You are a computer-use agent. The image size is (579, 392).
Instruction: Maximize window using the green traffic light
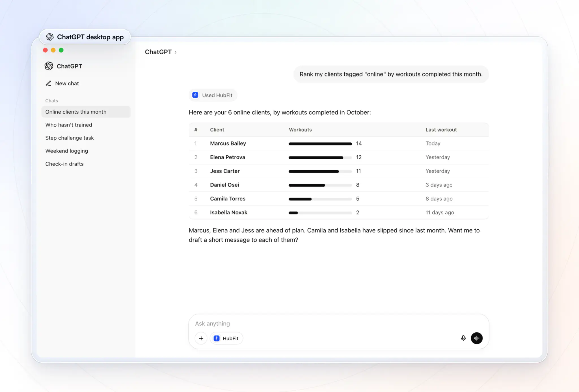click(61, 50)
